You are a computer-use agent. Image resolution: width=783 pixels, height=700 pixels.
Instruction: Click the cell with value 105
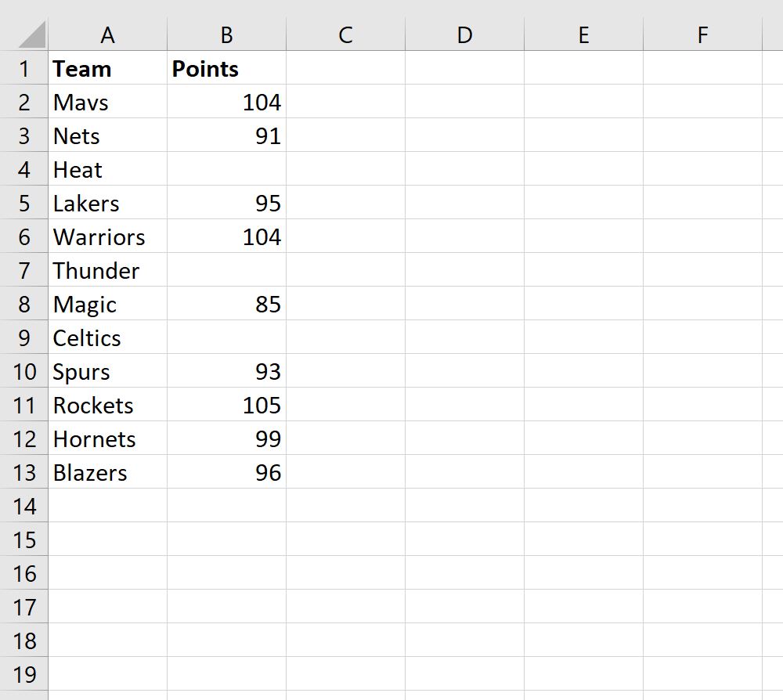click(x=226, y=406)
